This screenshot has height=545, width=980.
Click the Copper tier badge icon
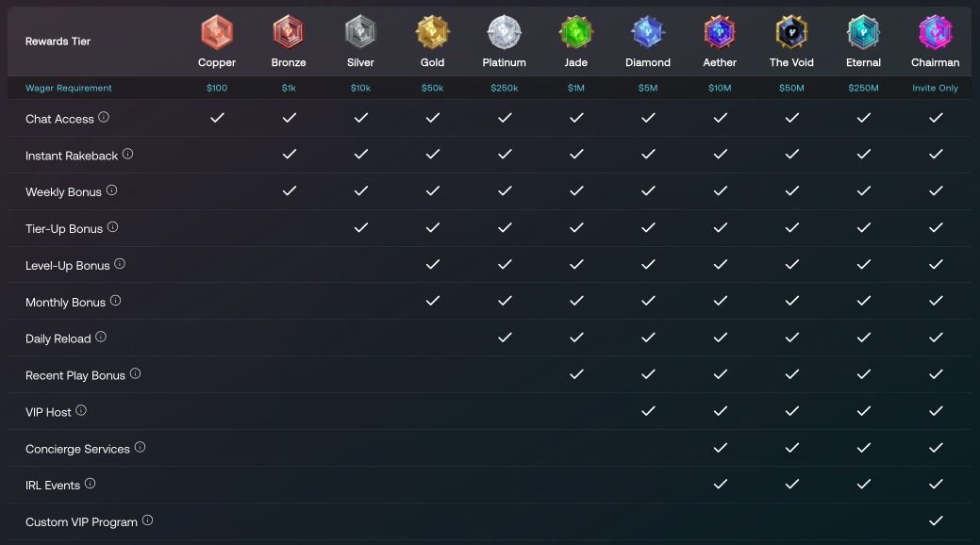click(x=217, y=33)
